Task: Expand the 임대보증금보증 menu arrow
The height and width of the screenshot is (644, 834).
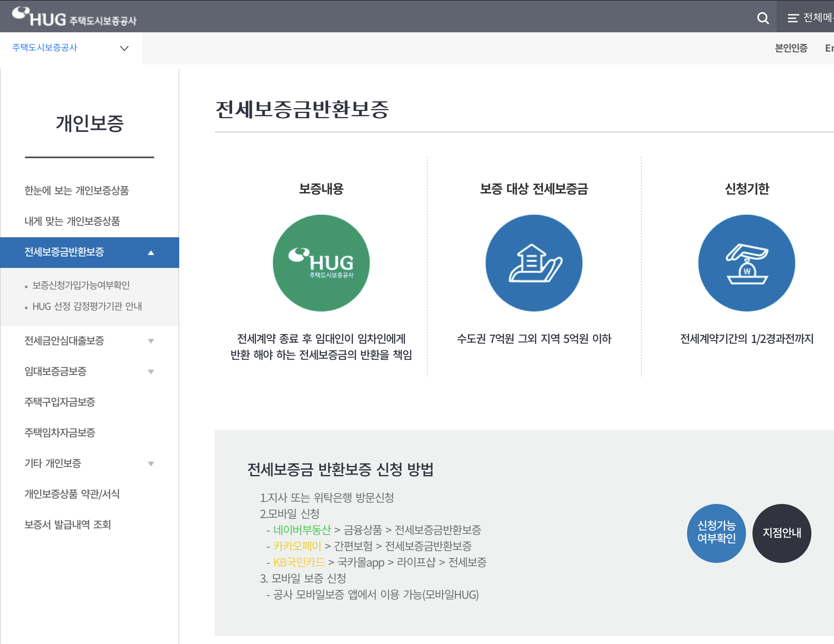Action: click(151, 372)
